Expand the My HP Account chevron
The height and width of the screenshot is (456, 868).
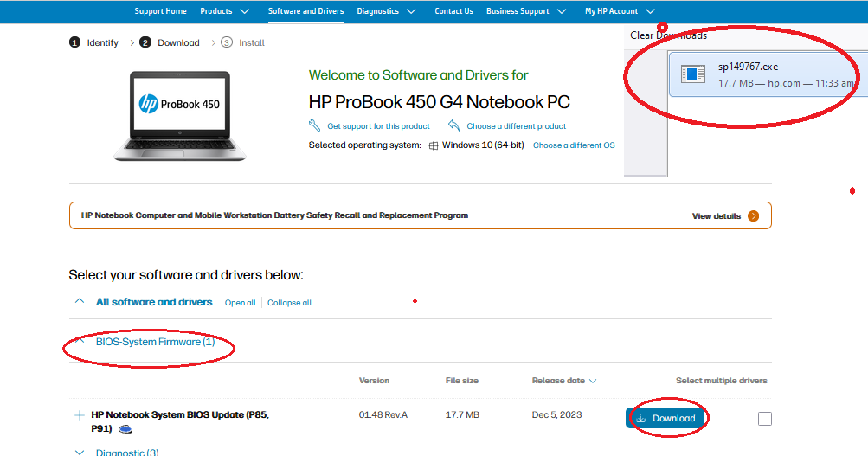pos(651,11)
